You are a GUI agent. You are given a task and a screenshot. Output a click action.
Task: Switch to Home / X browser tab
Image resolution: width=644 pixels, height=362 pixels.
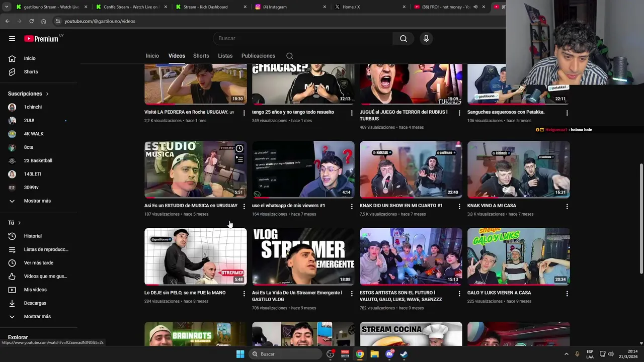click(x=370, y=7)
